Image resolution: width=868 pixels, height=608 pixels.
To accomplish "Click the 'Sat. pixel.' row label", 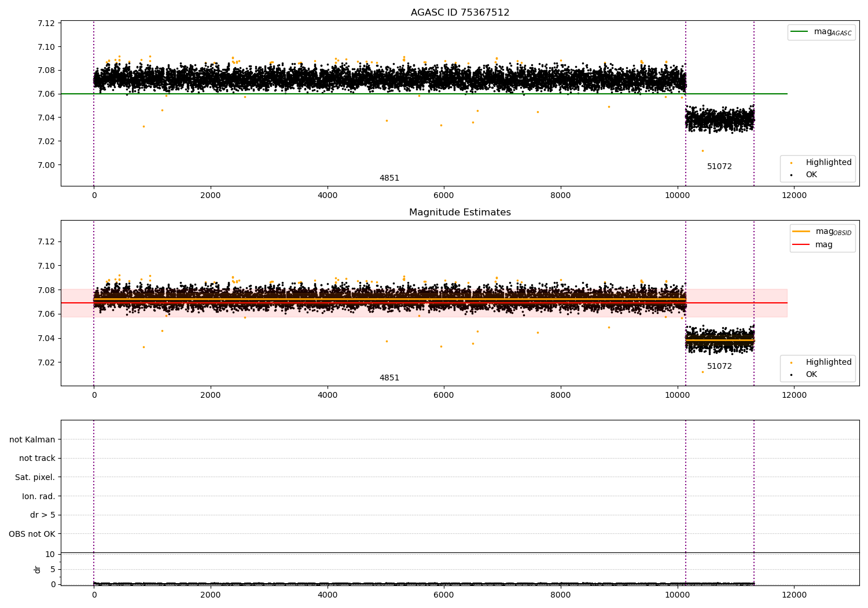I will point(35,477).
